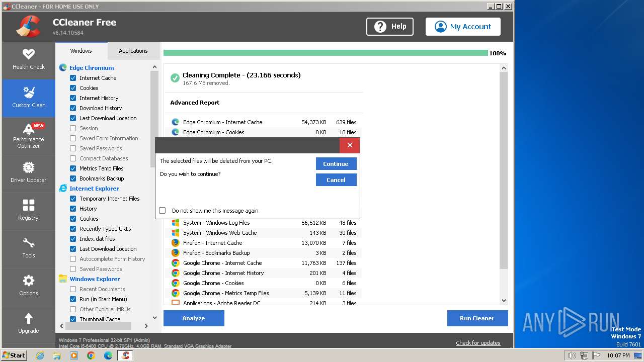Image resolution: width=644 pixels, height=362 pixels.
Task: Open the Registry cleaner section
Action: pos(29,211)
